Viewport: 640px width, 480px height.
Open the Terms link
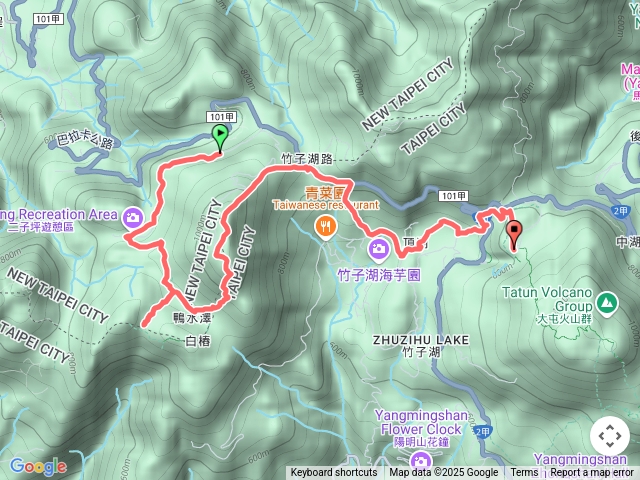pyautogui.click(x=524, y=473)
